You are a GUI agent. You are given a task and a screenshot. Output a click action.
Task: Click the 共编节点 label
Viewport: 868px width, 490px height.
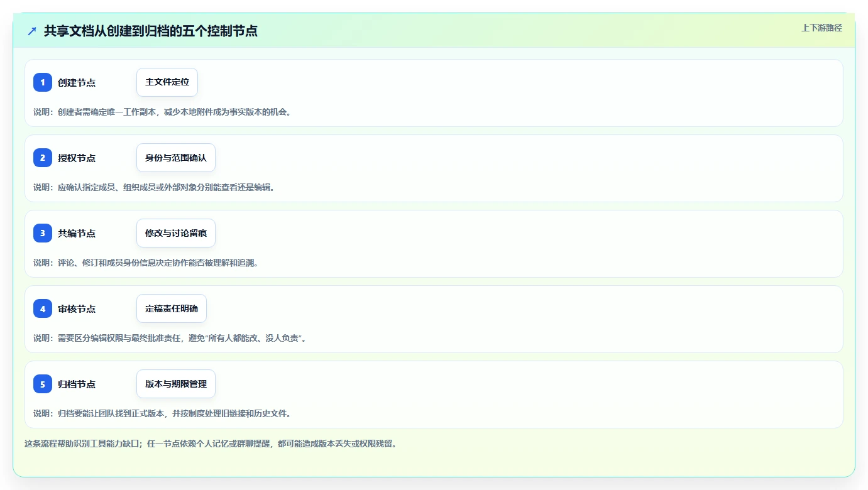point(77,233)
